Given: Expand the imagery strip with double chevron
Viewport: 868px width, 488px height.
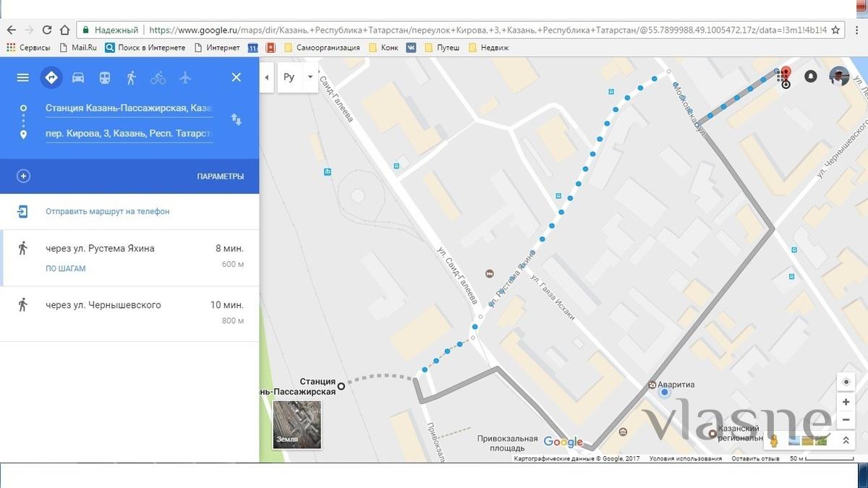Looking at the screenshot, I should click(845, 440).
